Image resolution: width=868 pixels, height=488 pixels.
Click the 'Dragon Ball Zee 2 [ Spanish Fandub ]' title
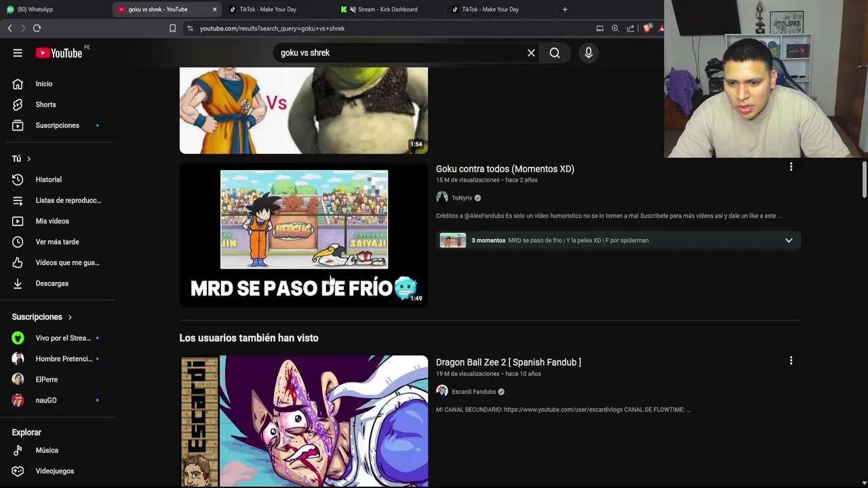point(508,362)
